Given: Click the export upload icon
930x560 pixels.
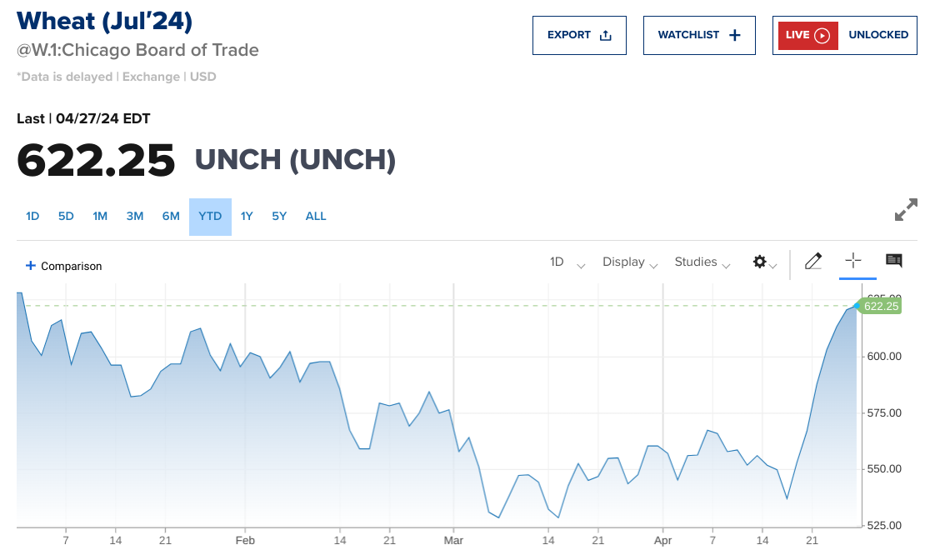Looking at the screenshot, I should [606, 35].
